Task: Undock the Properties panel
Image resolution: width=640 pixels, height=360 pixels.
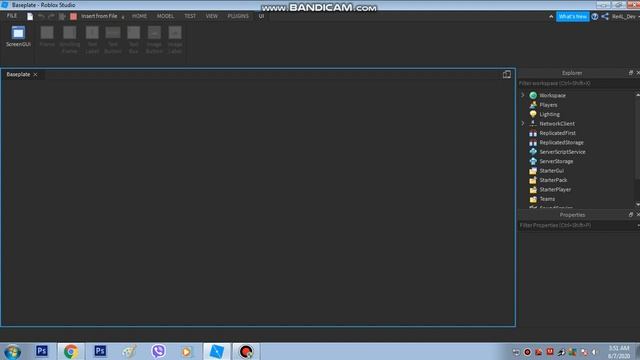Action: pos(631,214)
